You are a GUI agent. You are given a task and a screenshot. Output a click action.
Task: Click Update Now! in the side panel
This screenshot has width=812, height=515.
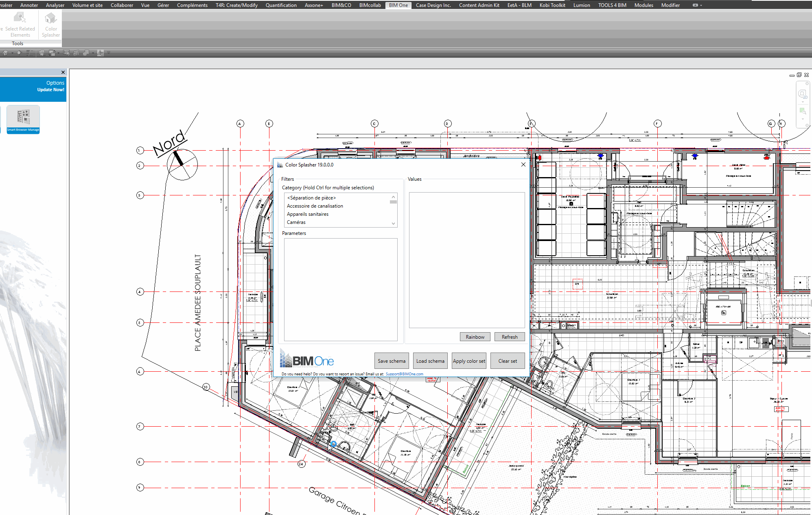pos(50,90)
